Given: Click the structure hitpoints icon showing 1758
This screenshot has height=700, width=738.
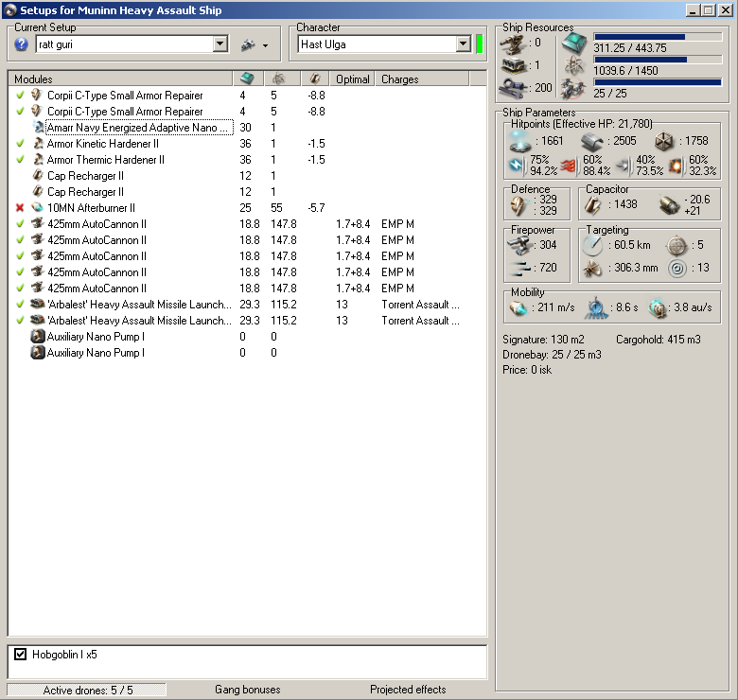Looking at the screenshot, I should [x=664, y=141].
